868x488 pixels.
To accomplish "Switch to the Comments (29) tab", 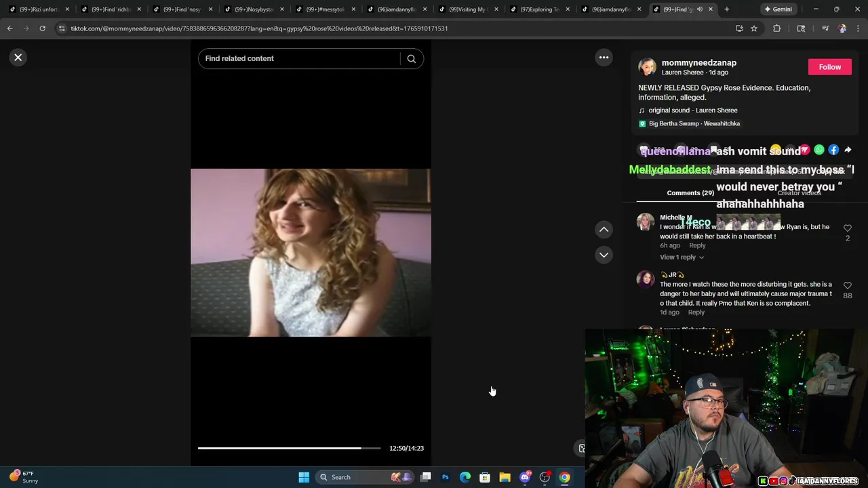I will click(x=690, y=193).
